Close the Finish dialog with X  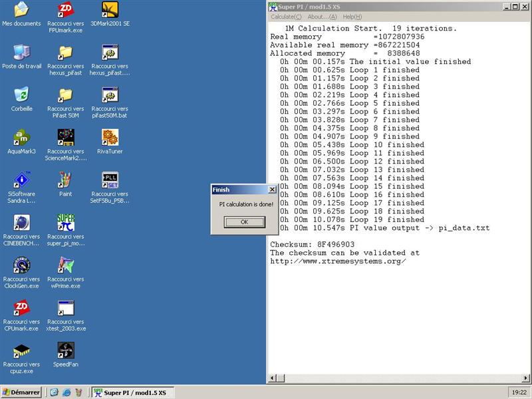(x=272, y=190)
